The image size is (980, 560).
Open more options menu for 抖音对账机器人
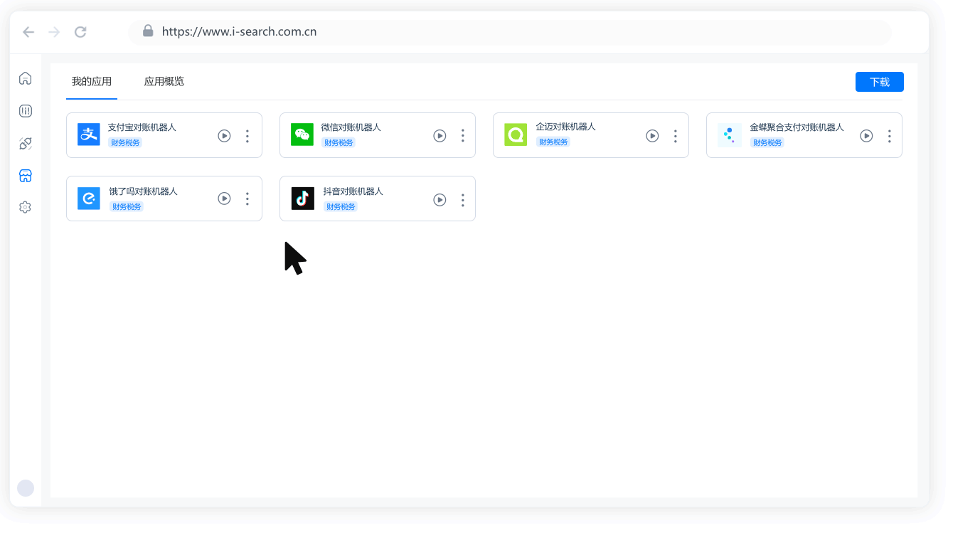point(462,200)
